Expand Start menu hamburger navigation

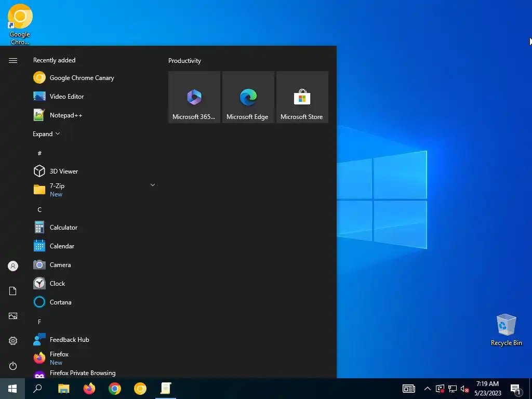(x=13, y=60)
